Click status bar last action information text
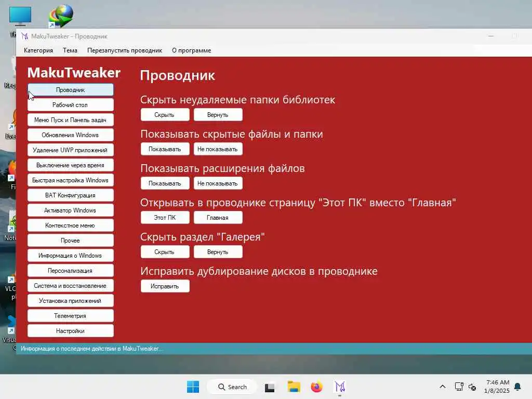 click(92, 349)
